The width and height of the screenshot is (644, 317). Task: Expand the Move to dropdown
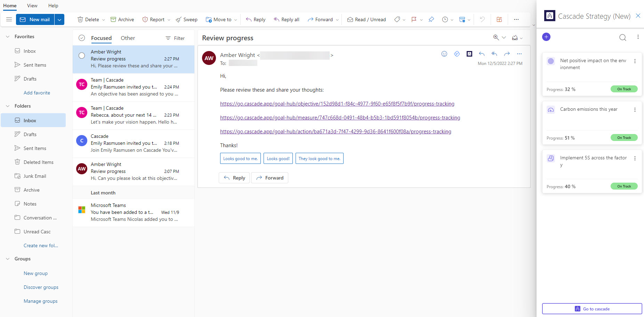pos(236,19)
